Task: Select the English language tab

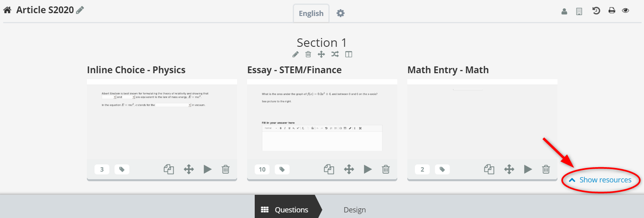Action: click(x=311, y=13)
